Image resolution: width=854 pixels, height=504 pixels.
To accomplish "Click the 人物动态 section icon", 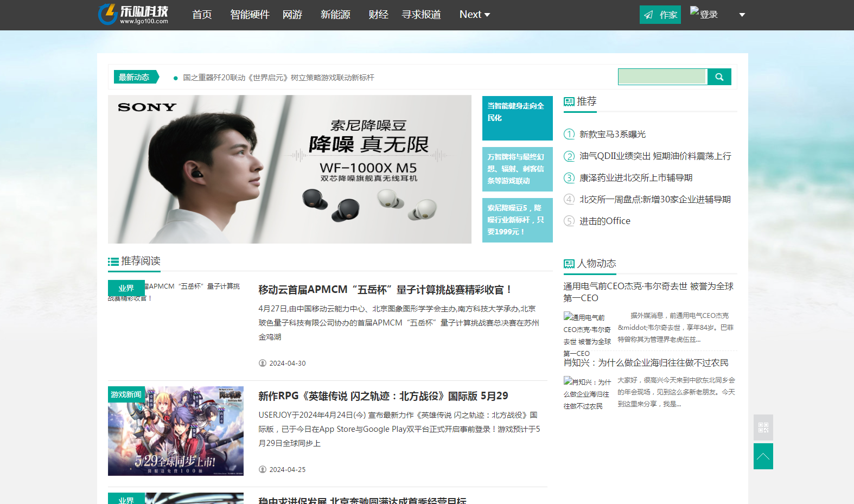I will (x=569, y=264).
